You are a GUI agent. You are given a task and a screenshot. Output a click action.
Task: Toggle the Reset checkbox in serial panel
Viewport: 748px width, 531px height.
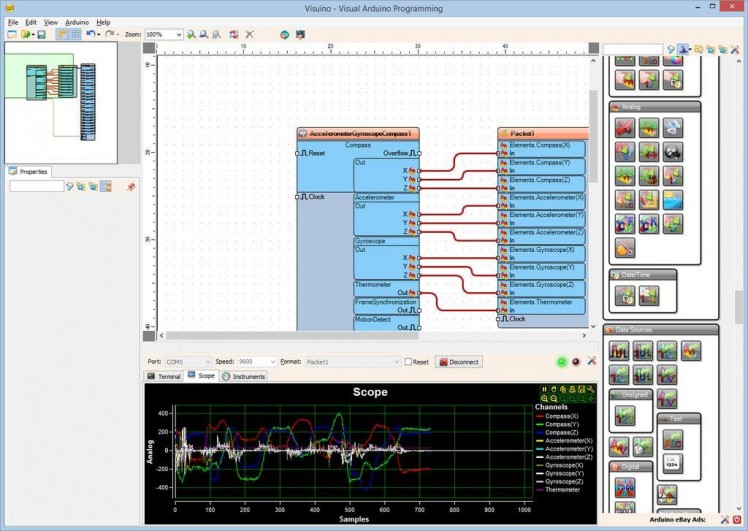[408, 362]
